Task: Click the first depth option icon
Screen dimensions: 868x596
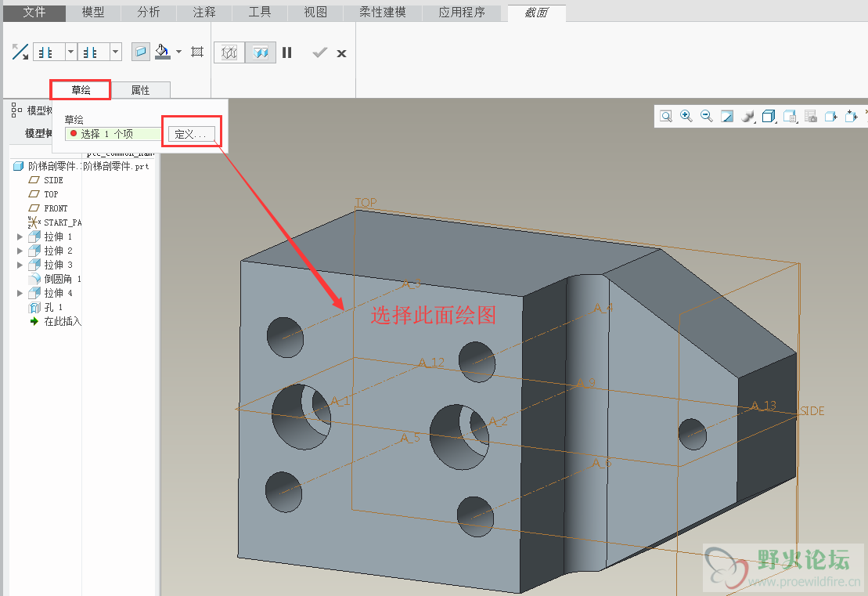Action: [x=46, y=52]
